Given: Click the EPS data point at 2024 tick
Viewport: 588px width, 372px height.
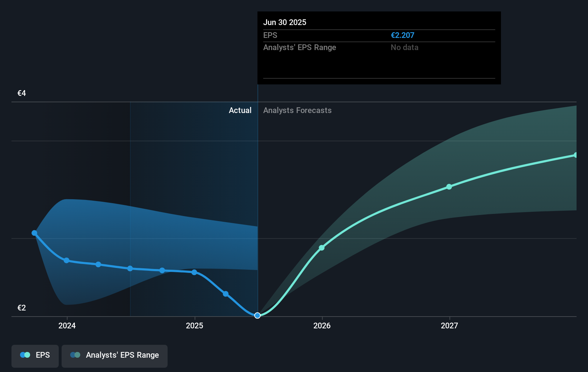Looking at the screenshot, I should point(66,260).
